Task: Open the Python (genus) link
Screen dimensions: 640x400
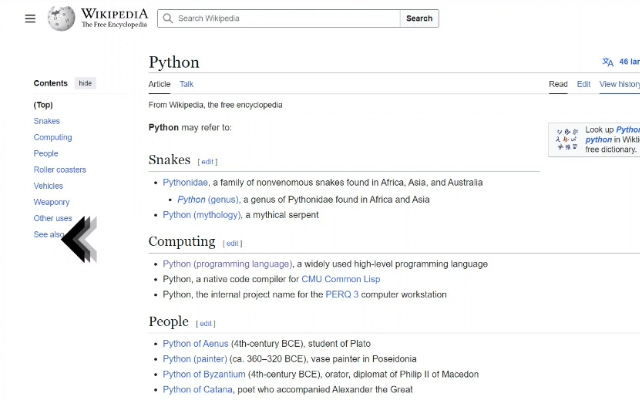Action: click(x=208, y=200)
